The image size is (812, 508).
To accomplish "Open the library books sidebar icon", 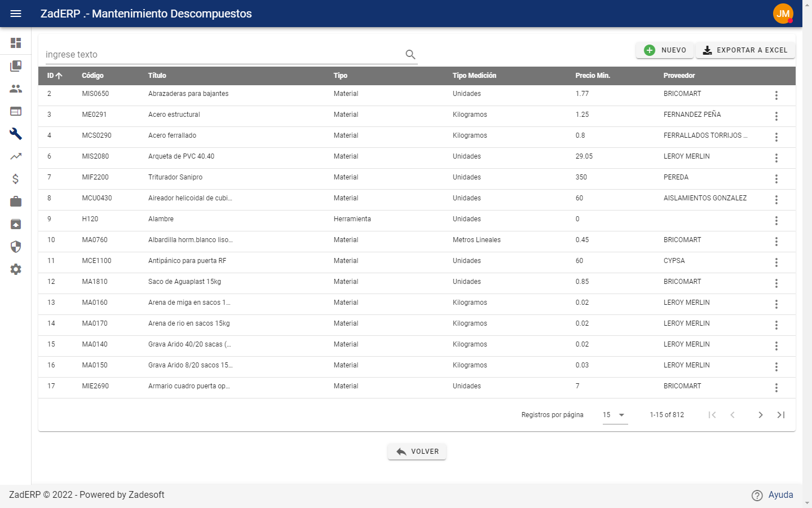I will point(16,66).
